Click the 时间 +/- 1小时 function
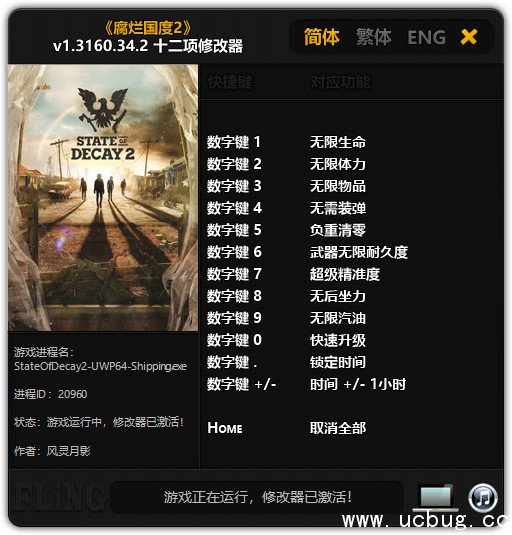The image size is (512, 535). (x=358, y=384)
